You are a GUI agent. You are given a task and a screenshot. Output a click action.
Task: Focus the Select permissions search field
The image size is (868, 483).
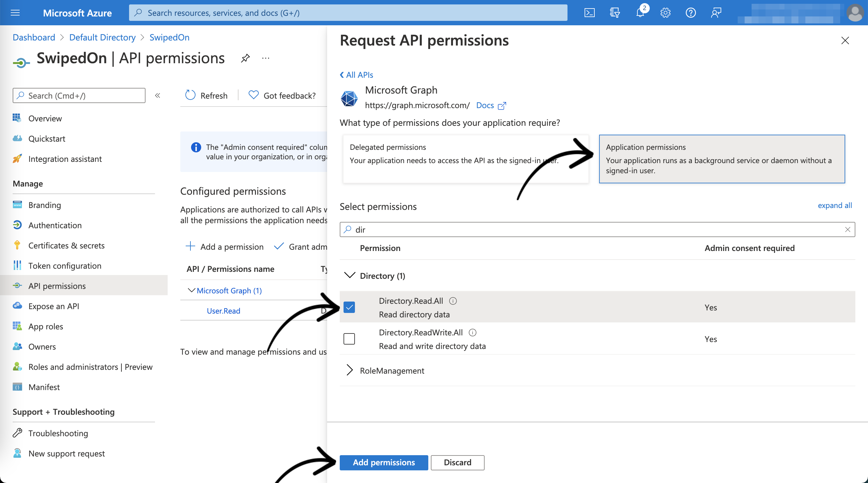click(x=597, y=229)
